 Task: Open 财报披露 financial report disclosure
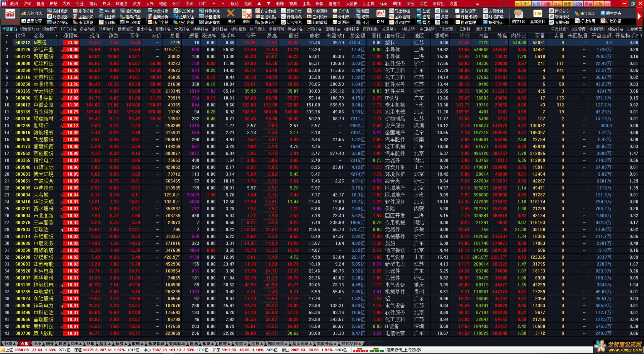click(57, 17)
